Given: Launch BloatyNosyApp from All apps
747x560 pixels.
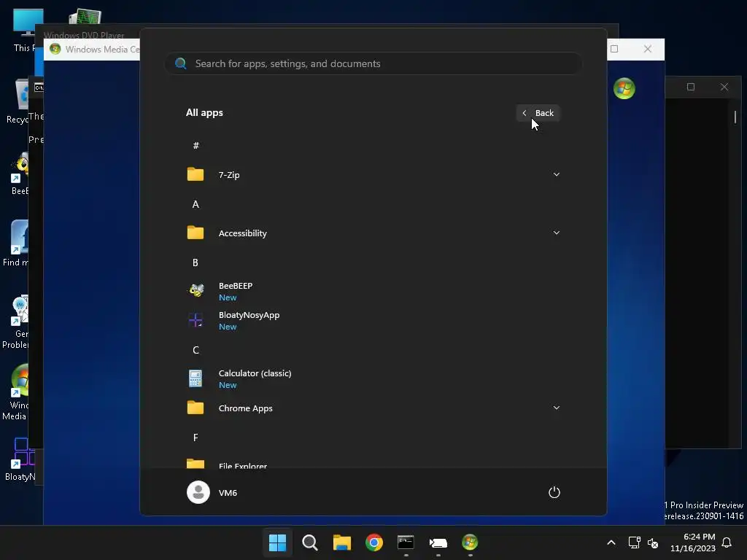Looking at the screenshot, I should click(373, 321).
